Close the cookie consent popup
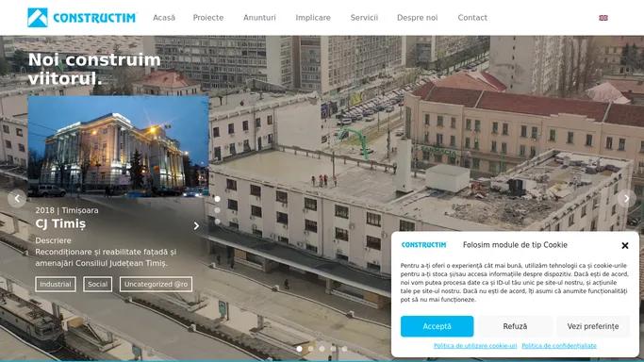This screenshot has width=644, height=362. click(x=625, y=245)
